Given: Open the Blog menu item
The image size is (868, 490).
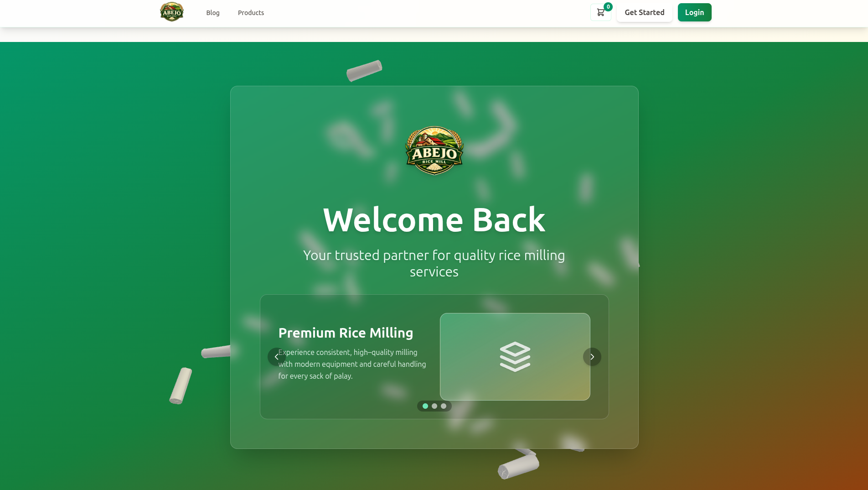Looking at the screenshot, I should pyautogui.click(x=213, y=13).
